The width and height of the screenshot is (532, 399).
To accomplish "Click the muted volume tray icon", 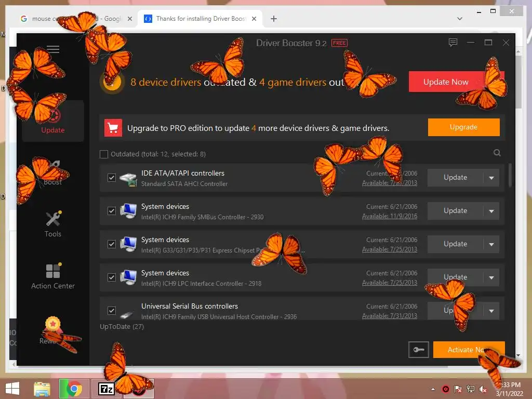I will 483,389.
